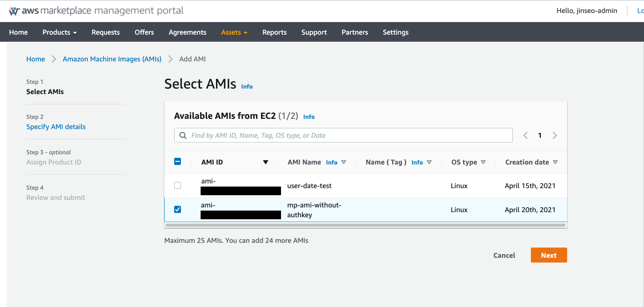The width and height of the screenshot is (644, 307).
Task: Click the Find by AMI ID search field
Action: [343, 135]
